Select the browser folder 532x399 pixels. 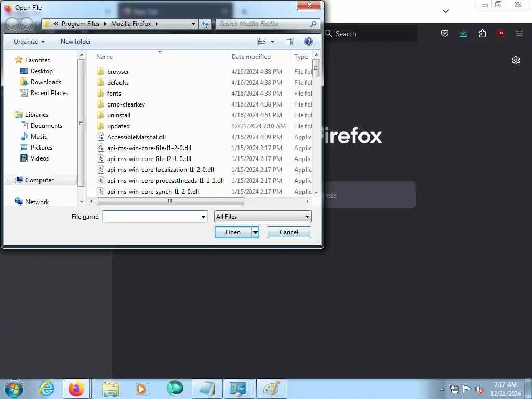tap(118, 72)
